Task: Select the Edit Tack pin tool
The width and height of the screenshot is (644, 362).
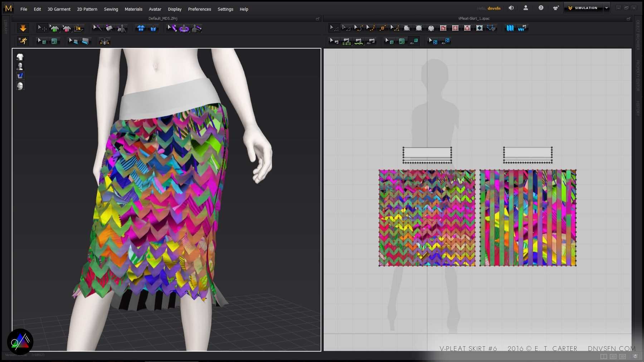Action: (97, 28)
